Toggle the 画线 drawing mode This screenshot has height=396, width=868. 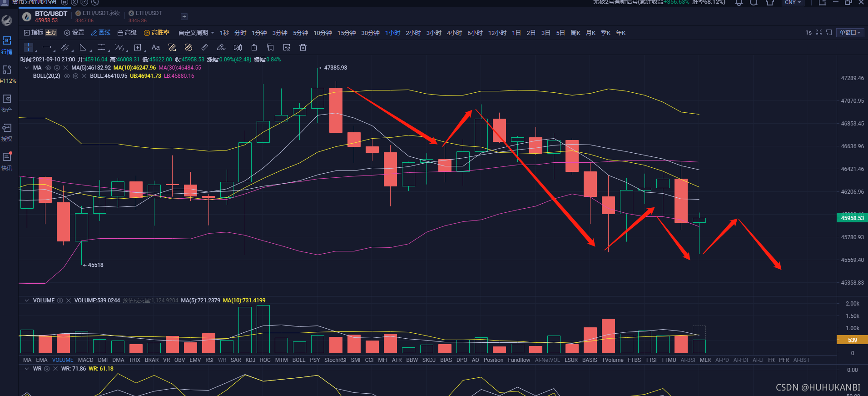[101, 33]
